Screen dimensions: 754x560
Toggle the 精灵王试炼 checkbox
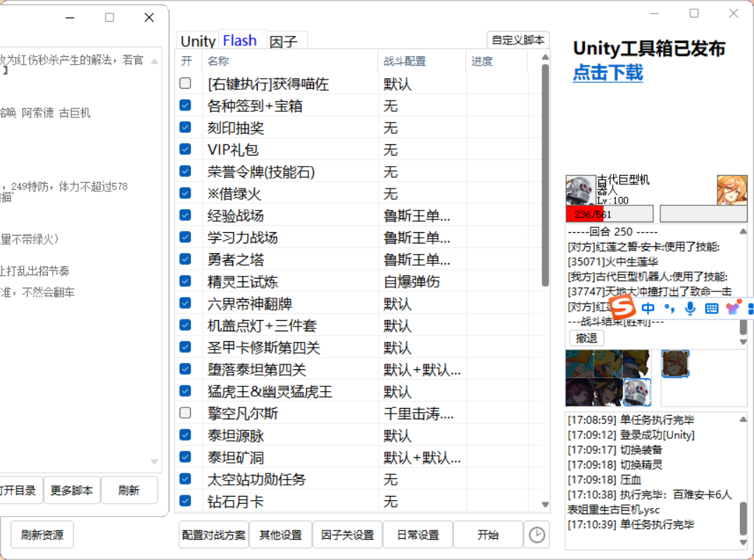coord(185,281)
